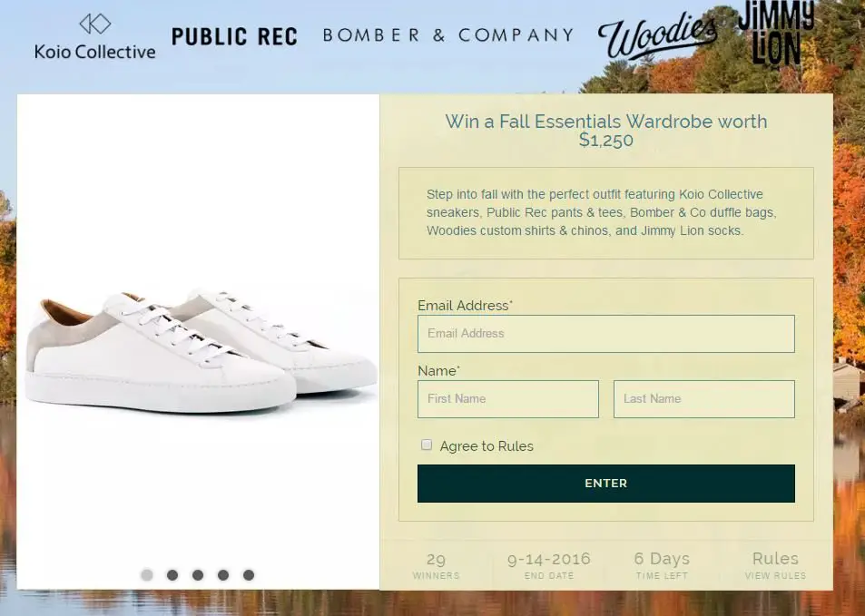
Task: Select the first carousel dot
Action: (x=147, y=574)
